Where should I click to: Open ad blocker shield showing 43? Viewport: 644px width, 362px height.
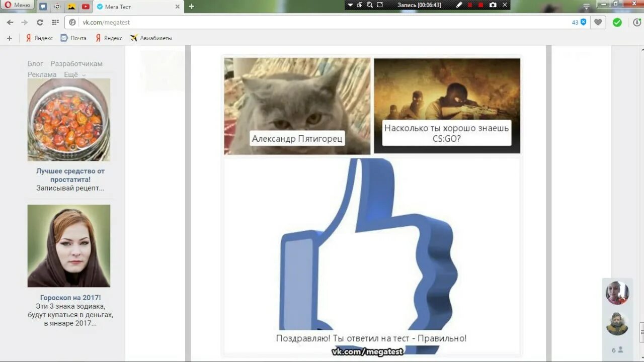[x=579, y=22]
